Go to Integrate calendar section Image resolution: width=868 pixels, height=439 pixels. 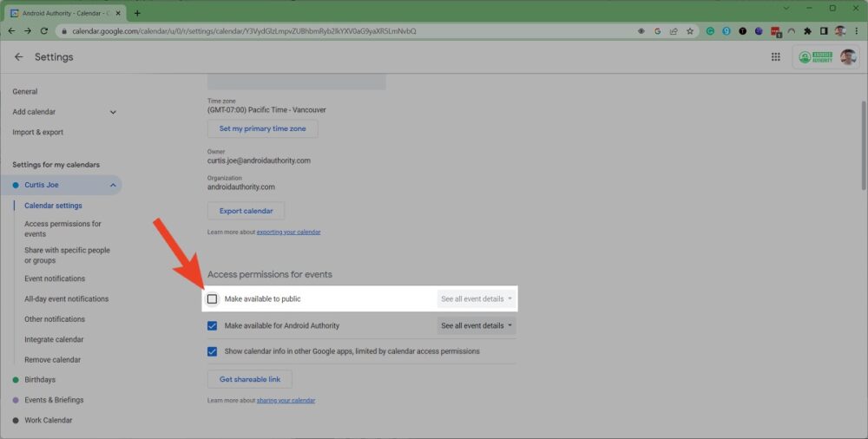pyautogui.click(x=54, y=339)
